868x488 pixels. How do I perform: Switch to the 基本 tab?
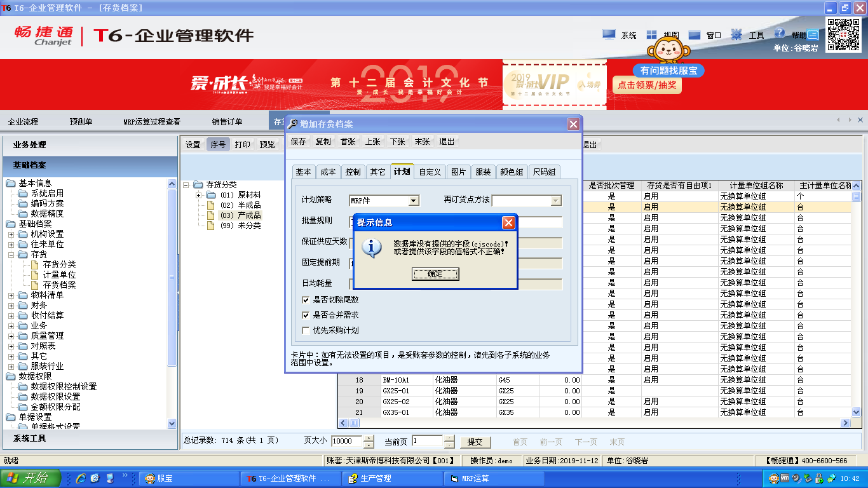(304, 172)
